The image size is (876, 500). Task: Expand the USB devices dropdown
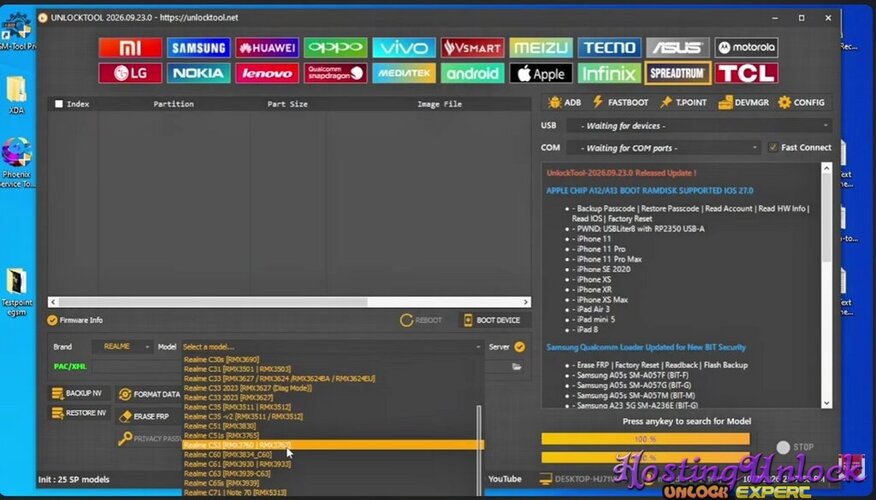699,126
